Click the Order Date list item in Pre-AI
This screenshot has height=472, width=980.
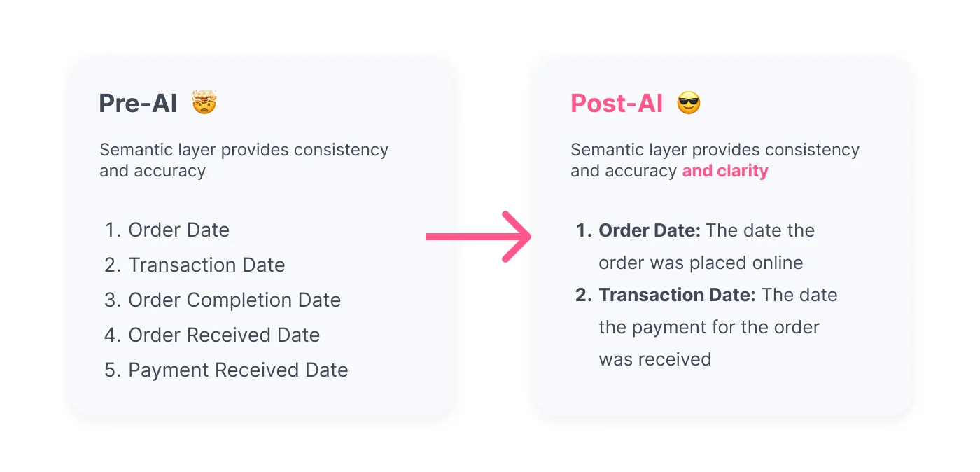point(167,230)
